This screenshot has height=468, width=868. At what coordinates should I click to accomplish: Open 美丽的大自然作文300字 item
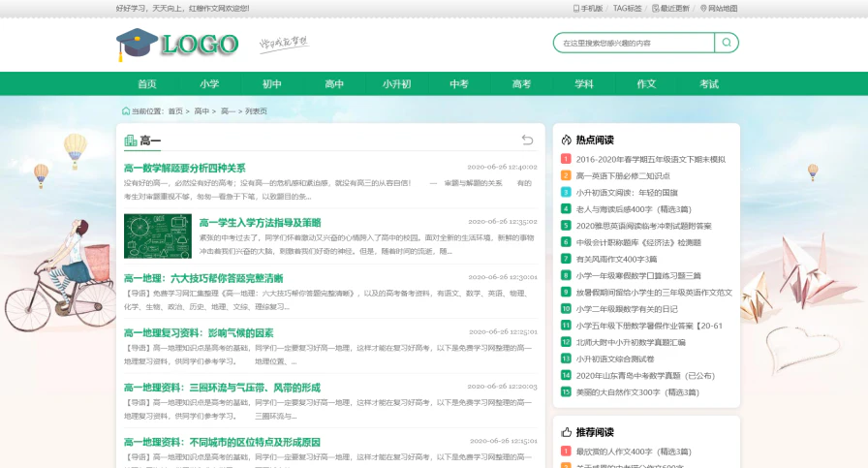coord(637,392)
